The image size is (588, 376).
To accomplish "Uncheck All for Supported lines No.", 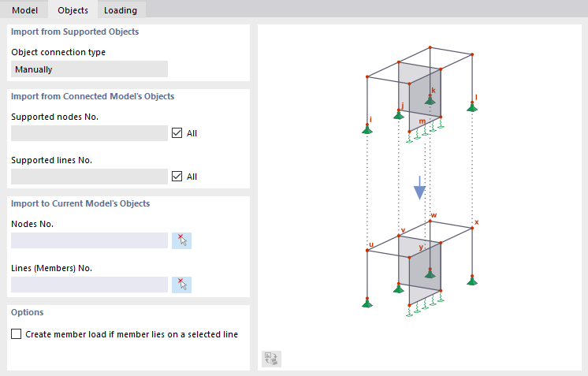I will [177, 177].
